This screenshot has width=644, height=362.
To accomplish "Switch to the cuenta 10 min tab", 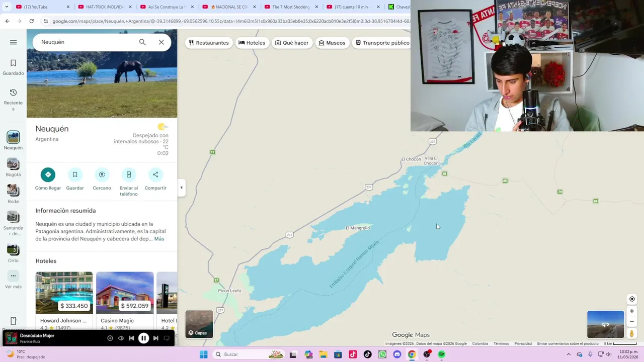I will point(352,7).
